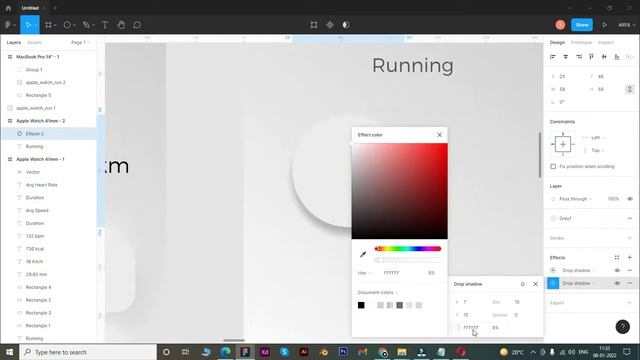
Task: Open Document colors dropdown
Action: [378, 292]
